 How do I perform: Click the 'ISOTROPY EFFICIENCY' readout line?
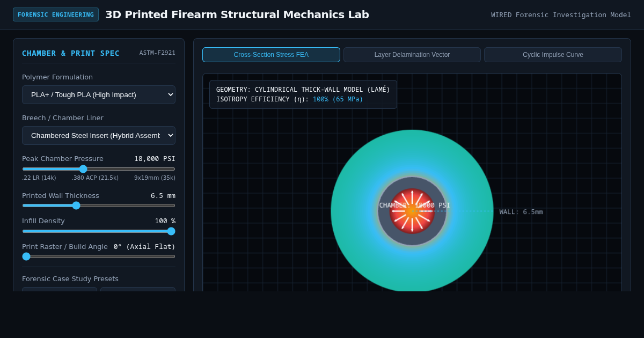coord(290,99)
